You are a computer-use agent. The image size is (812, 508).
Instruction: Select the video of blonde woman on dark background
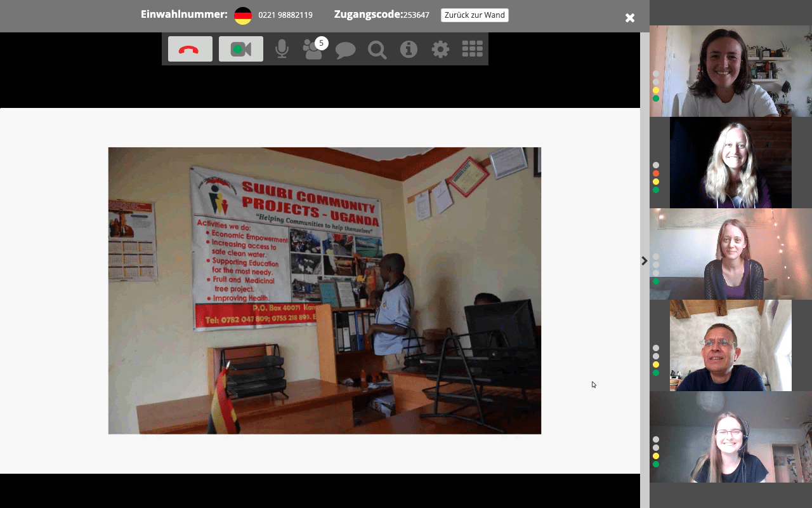click(731, 163)
